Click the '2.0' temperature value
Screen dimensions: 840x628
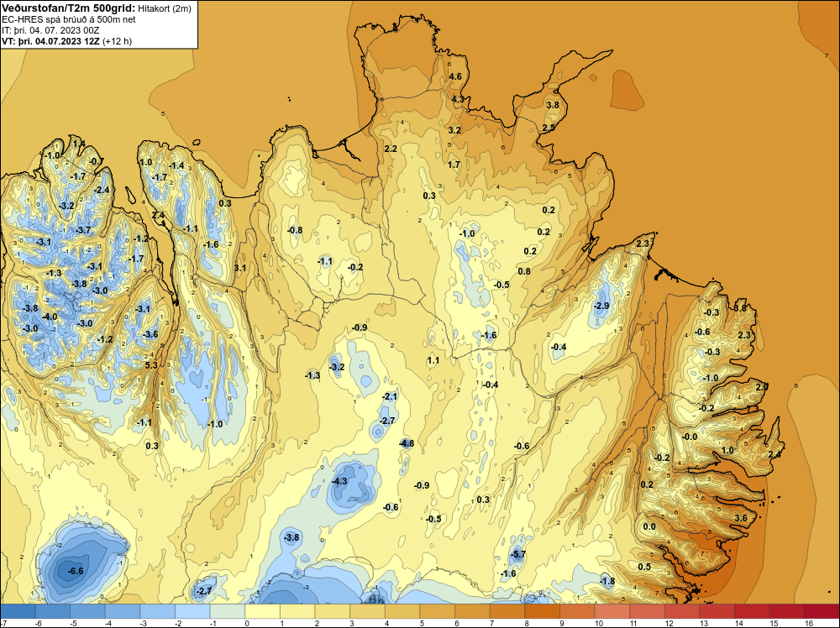(762, 387)
